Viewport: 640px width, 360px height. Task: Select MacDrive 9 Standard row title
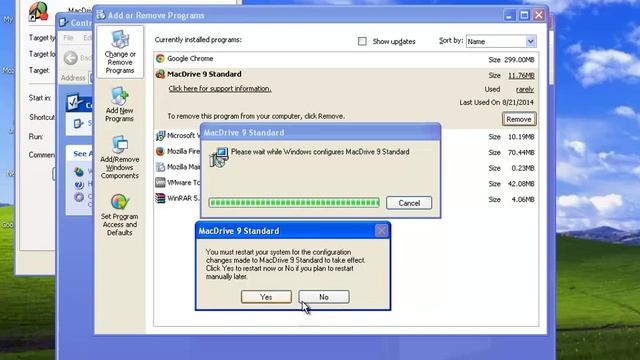coord(204,74)
